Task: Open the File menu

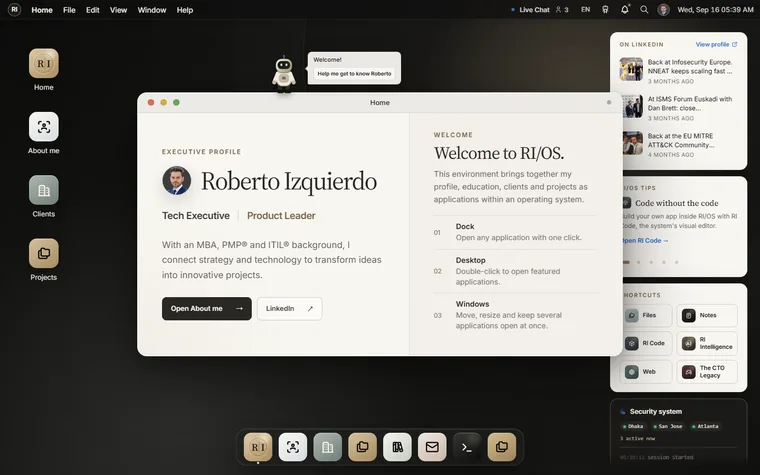Action: (x=69, y=10)
